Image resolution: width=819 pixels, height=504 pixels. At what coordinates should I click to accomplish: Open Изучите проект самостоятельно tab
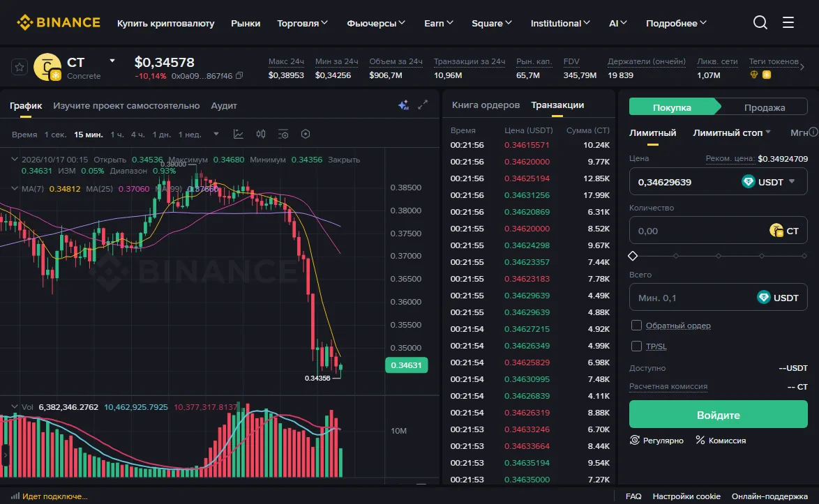click(126, 106)
